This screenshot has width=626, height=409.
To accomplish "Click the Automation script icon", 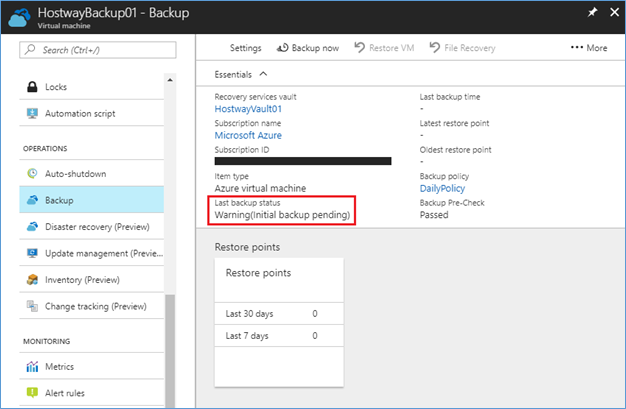I will (x=32, y=113).
